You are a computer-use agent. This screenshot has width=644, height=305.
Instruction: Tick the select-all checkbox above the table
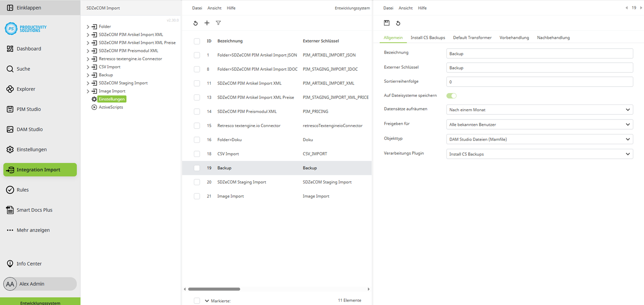197,41
